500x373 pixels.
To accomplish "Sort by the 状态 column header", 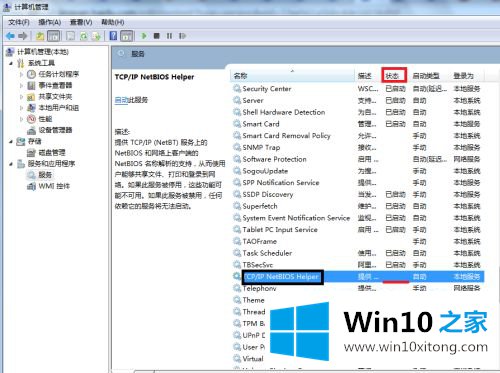I will click(x=394, y=76).
